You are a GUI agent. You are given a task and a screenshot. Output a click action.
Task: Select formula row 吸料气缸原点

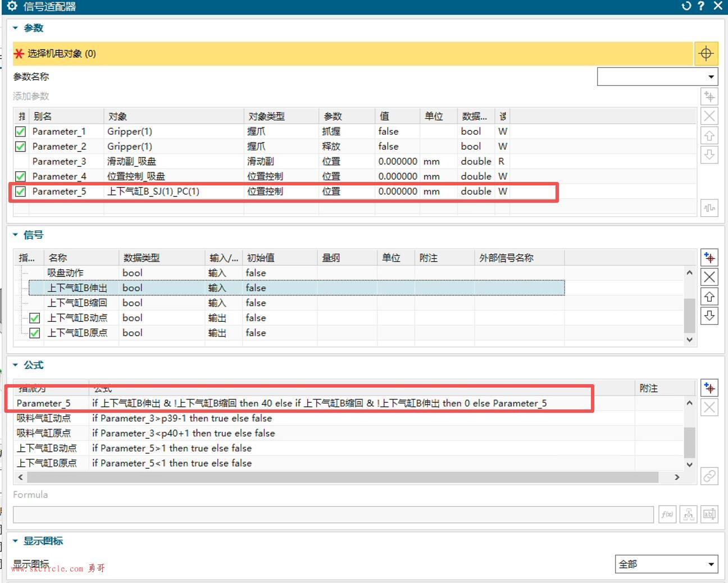click(348, 434)
